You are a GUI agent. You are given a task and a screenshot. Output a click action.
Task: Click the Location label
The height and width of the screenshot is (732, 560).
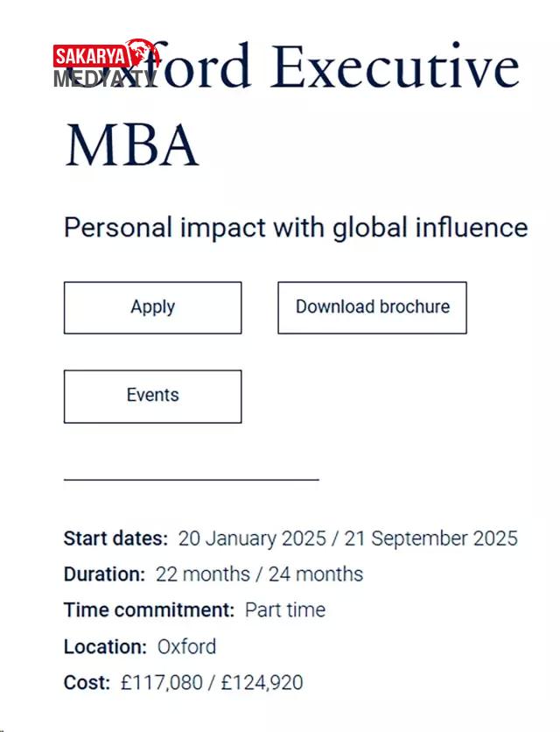coord(105,647)
